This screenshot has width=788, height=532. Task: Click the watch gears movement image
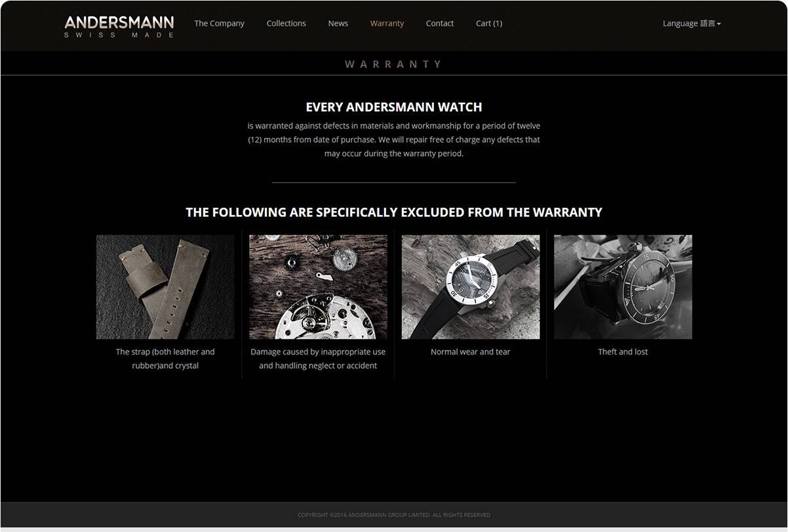click(x=318, y=287)
